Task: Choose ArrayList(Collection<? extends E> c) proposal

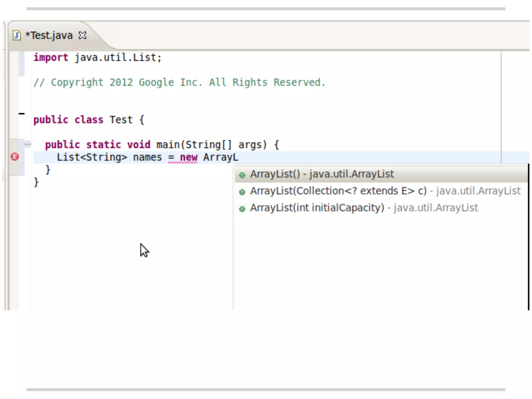Action: tap(338, 191)
